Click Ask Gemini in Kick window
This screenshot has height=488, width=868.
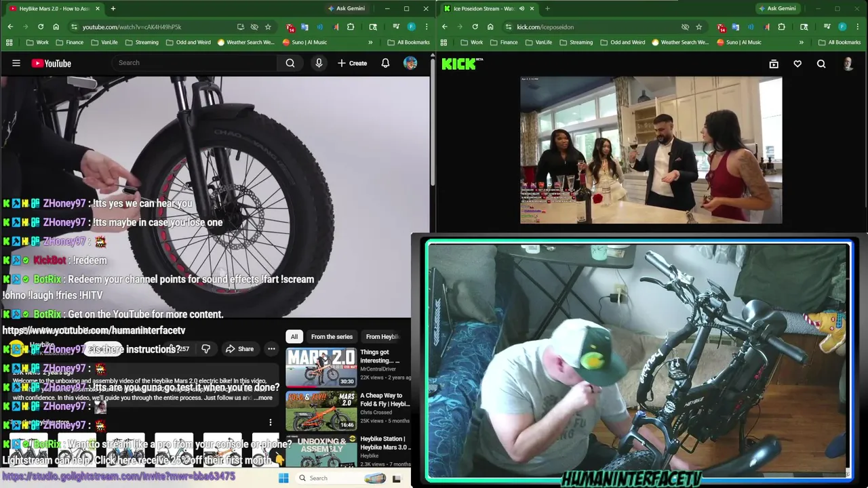[x=776, y=8]
